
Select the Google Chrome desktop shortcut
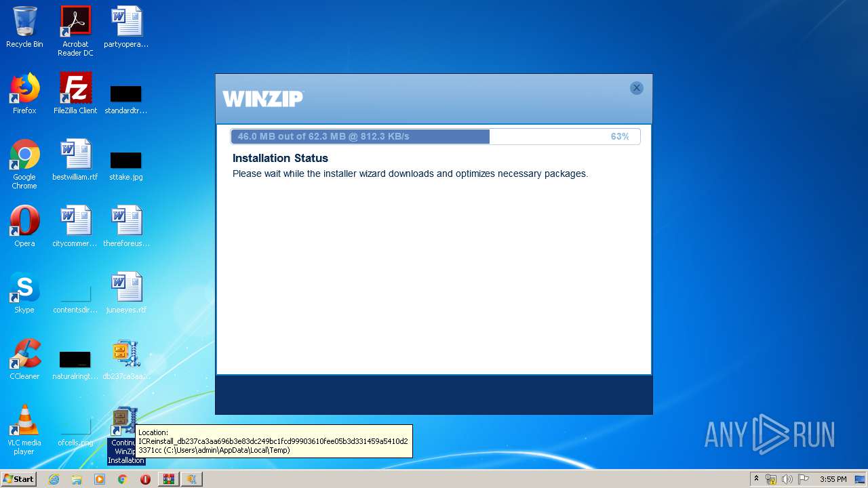24,164
